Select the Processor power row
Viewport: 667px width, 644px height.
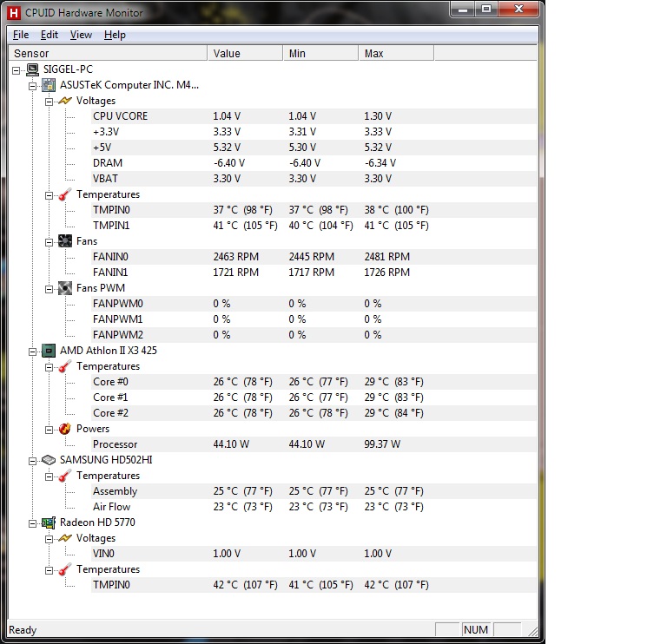click(314, 444)
